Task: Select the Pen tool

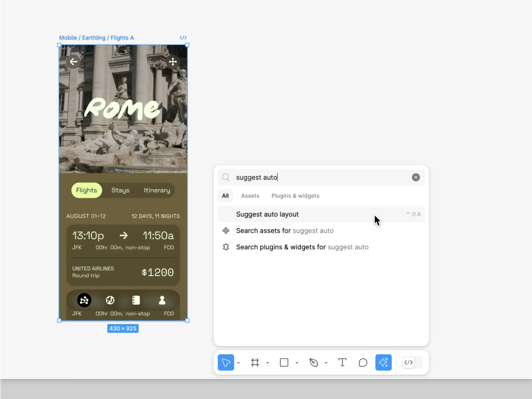Action: point(314,362)
